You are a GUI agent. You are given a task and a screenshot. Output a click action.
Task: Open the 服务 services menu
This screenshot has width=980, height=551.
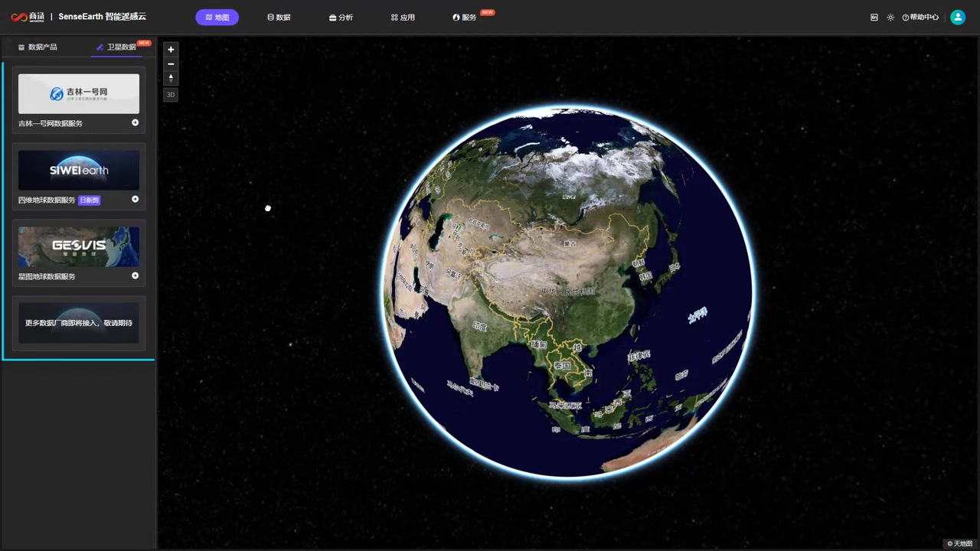click(465, 17)
